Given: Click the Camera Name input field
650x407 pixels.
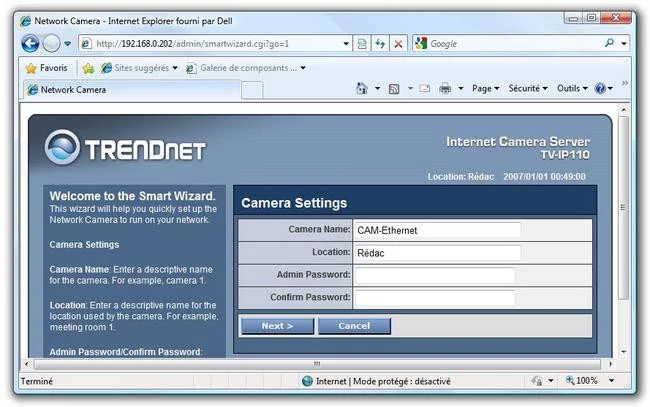Looking at the screenshot, I should [x=437, y=230].
